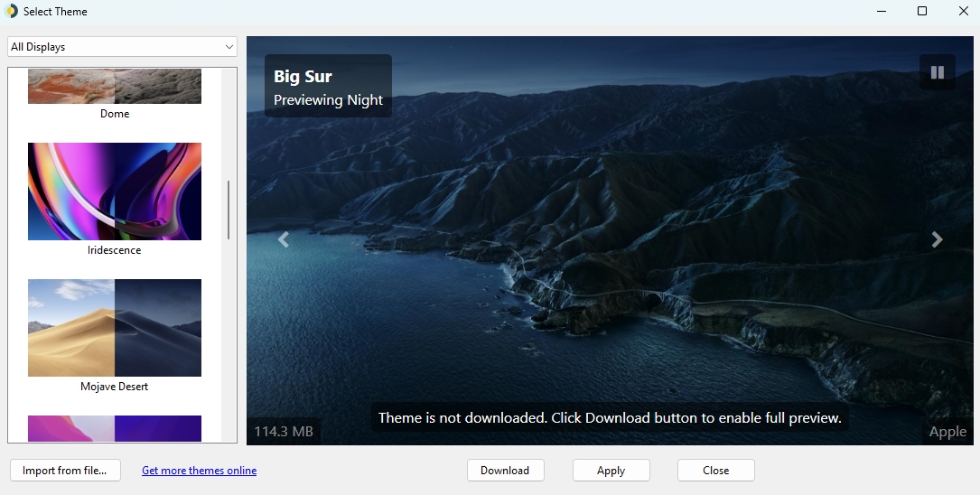This screenshot has width=980, height=495.
Task: Click the app icon in the title bar
Action: 12,12
